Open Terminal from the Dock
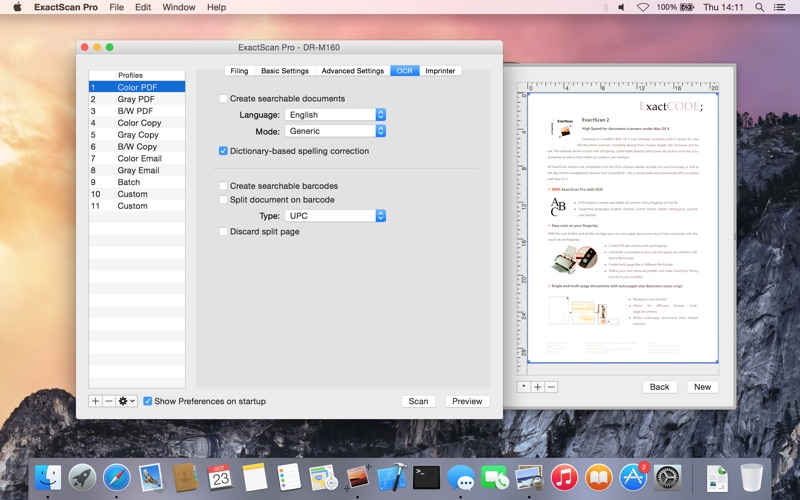800x500 pixels. [427, 477]
